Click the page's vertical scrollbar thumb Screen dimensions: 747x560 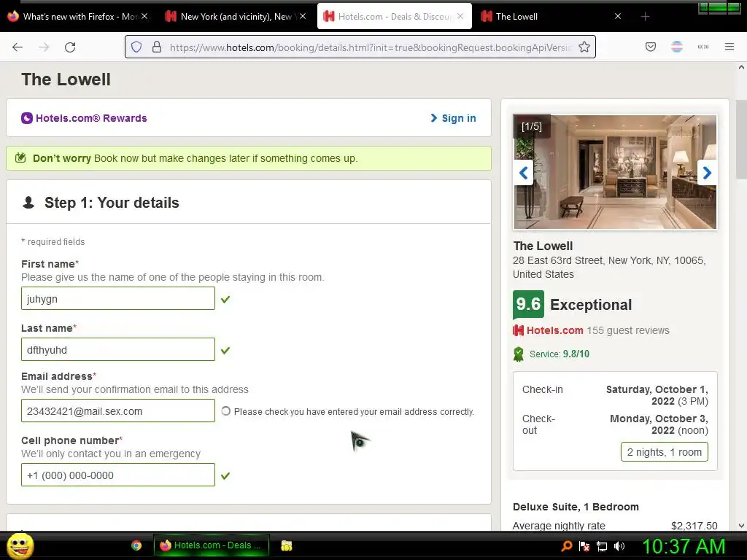coord(741,139)
